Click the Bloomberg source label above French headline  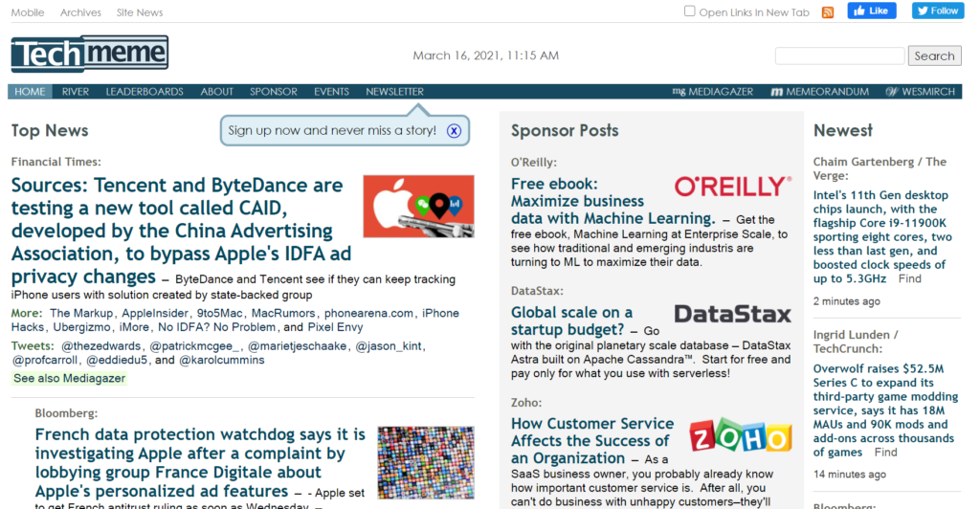[66, 413]
